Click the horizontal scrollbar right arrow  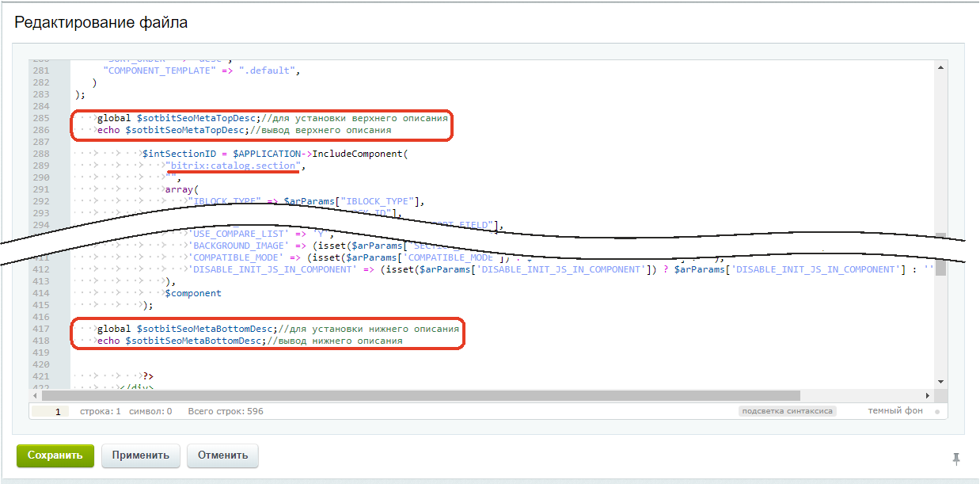tap(928, 395)
